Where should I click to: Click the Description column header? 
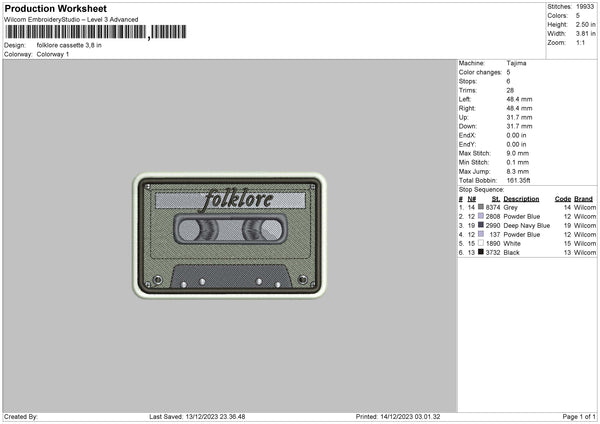pyautogui.click(x=521, y=199)
